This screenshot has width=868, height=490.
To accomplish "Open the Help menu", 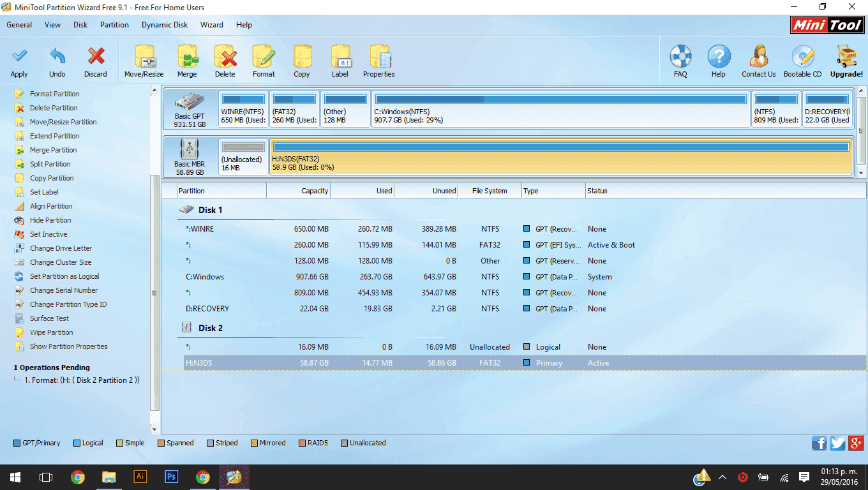I will point(244,25).
